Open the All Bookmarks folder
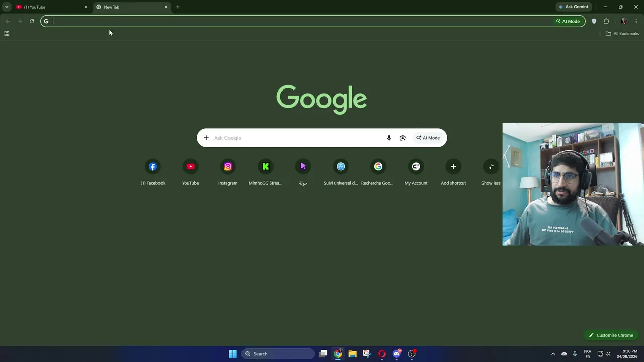Screen dimensions: 644x362 click(x=622, y=34)
